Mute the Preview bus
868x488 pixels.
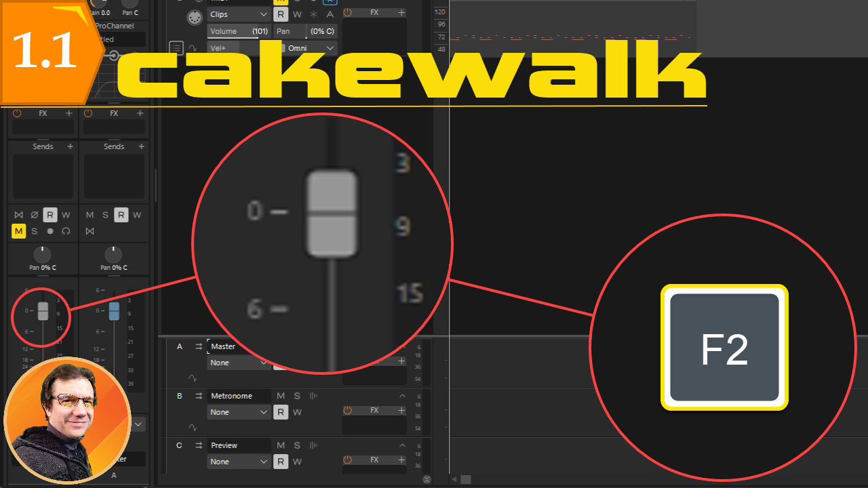(x=281, y=445)
